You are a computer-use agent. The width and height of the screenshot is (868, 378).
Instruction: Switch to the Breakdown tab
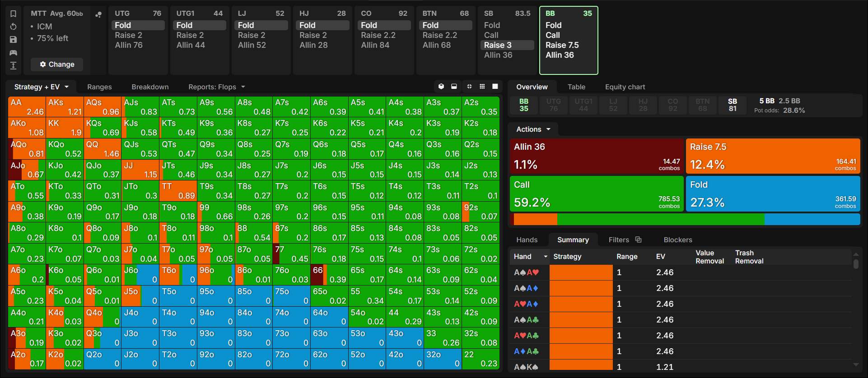(150, 87)
